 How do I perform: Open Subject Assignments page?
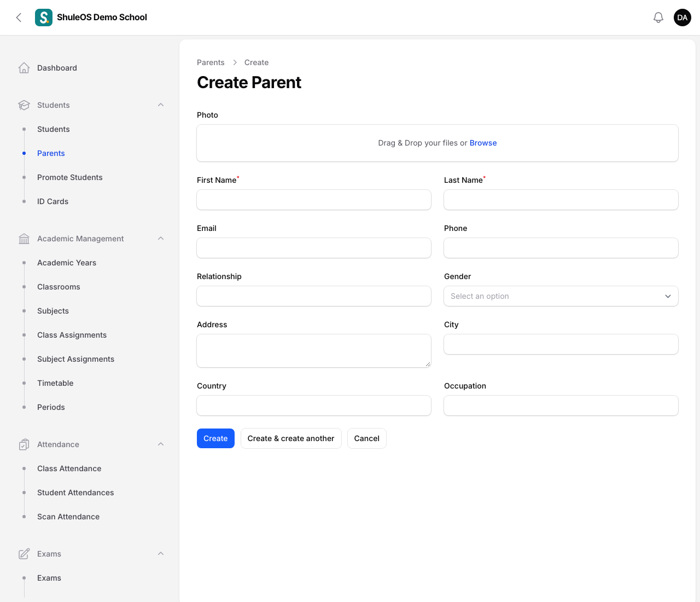(x=75, y=359)
